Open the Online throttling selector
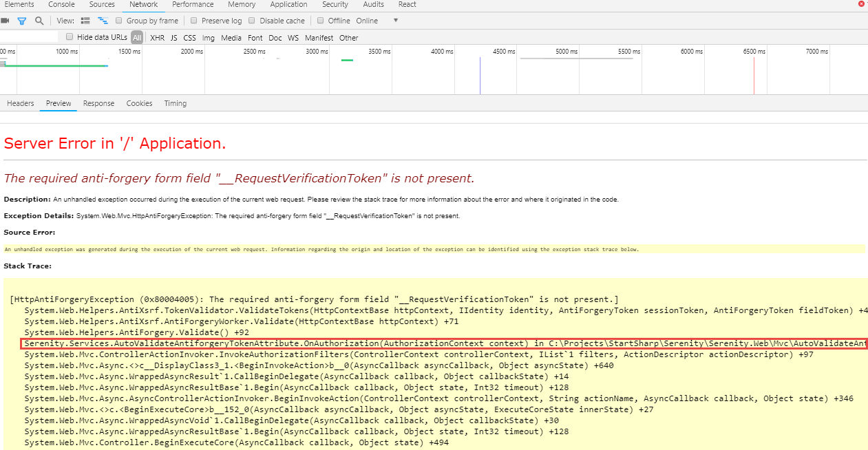The image size is (868, 450). coord(366,20)
